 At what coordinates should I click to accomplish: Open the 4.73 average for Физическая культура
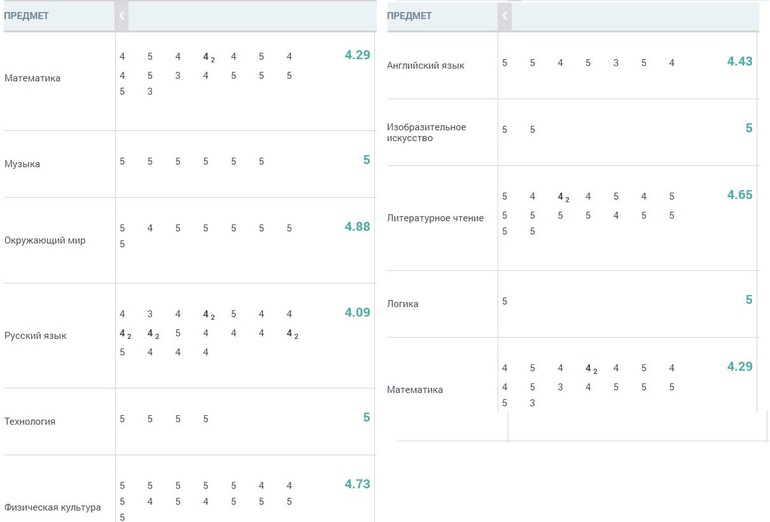(357, 484)
